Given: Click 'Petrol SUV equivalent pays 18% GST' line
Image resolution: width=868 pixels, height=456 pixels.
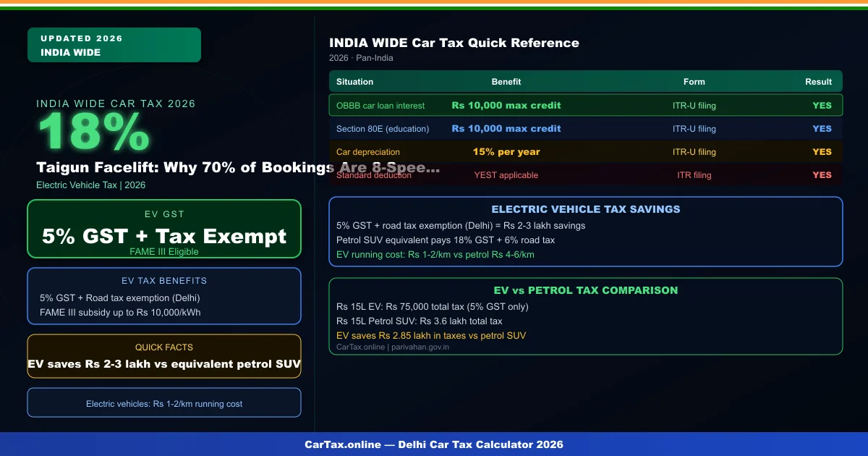Looking at the screenshot, I should [446, 240].
